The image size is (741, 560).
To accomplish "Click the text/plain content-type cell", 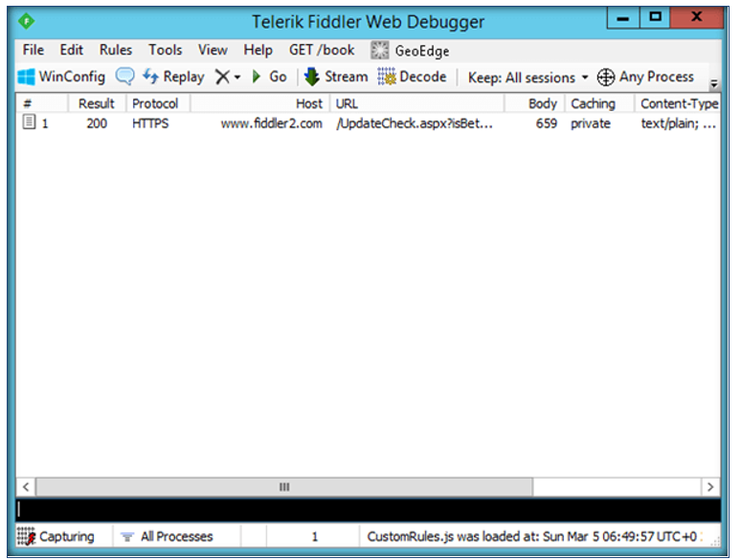I will click(678, 123).
